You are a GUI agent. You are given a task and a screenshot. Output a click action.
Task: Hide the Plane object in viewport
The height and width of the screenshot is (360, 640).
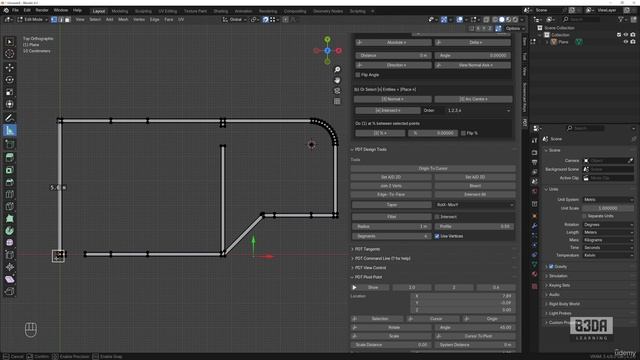pos(626,42)
